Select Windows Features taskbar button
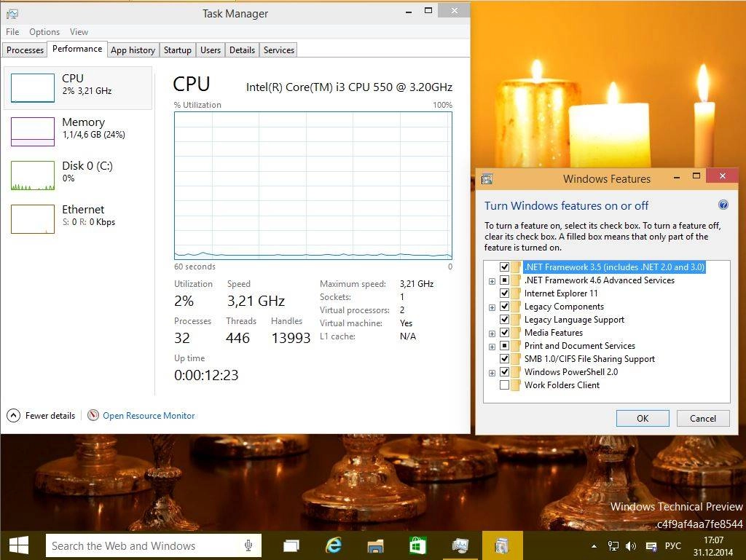746x560 pixels. (x=502, y=545)
